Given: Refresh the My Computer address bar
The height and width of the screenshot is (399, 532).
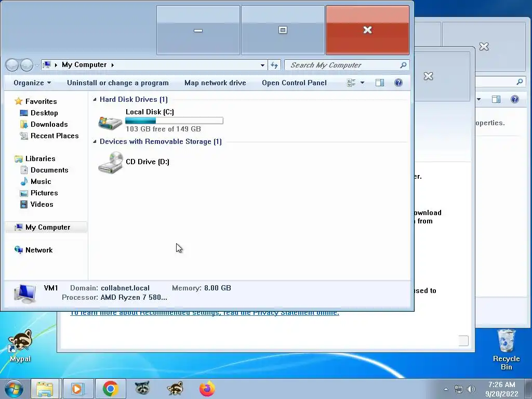Looking at the screenshot, I should click(274, 65).
